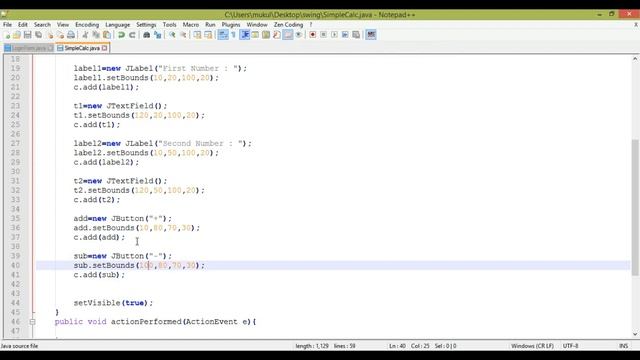Click the Zoom Out toolbar icon
The height and width of the screenshot is (360, 640).
click(183, 35)
